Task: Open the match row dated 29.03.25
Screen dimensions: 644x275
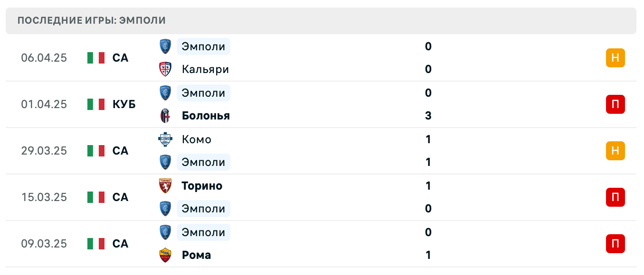Action: pyautogui.click(x=322, y=151)
